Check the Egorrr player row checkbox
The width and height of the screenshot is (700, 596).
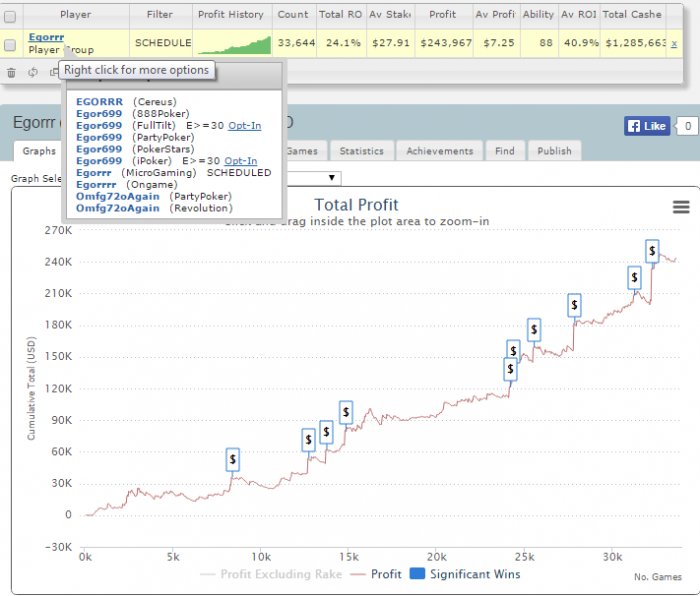[10, 45]
